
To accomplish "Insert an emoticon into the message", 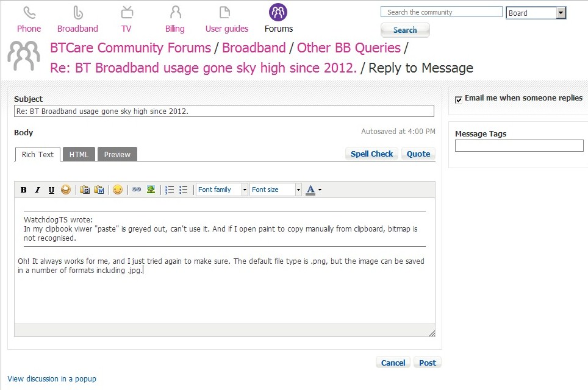I will 118,190.
